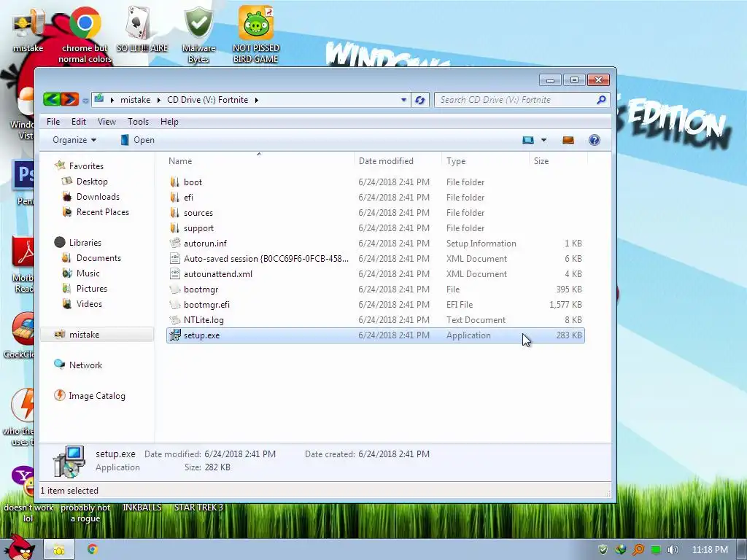Click Libraries in navigation pane
The height and width of the screenshot is (560, 747).
[85, 242]
